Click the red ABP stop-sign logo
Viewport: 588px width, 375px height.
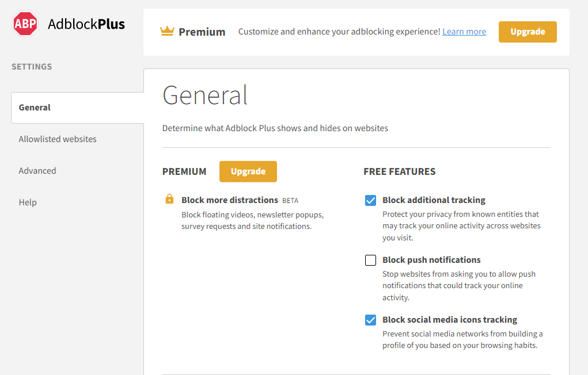[25, 24]
